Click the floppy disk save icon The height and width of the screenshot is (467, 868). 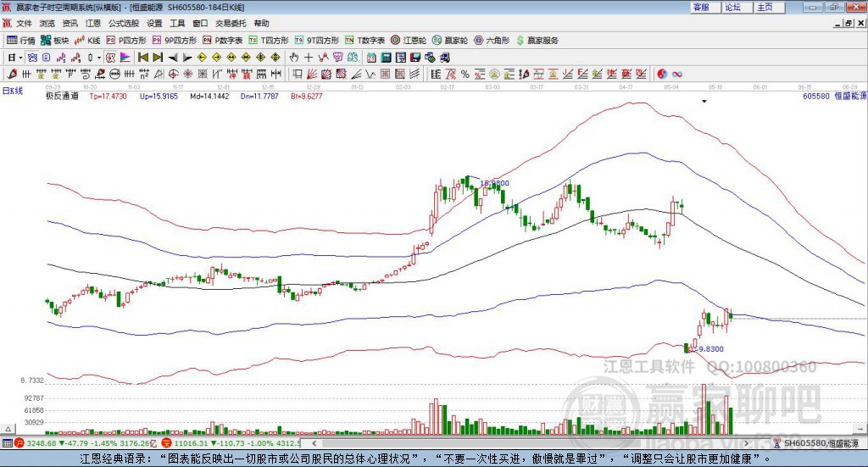pos(415,58)
